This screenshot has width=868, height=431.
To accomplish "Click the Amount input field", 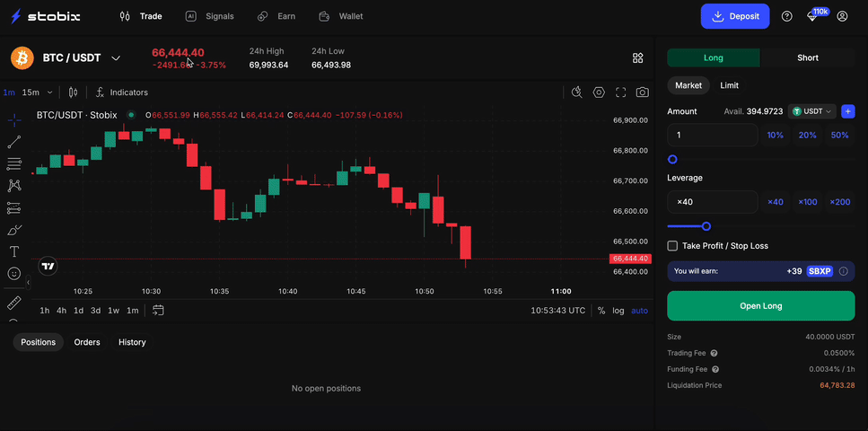I will click(713, 135).
